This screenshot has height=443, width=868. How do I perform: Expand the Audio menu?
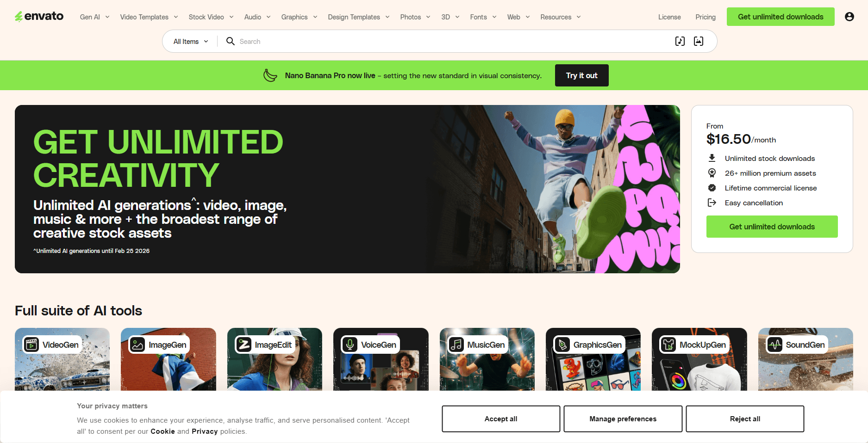click(x=257, y=17)
